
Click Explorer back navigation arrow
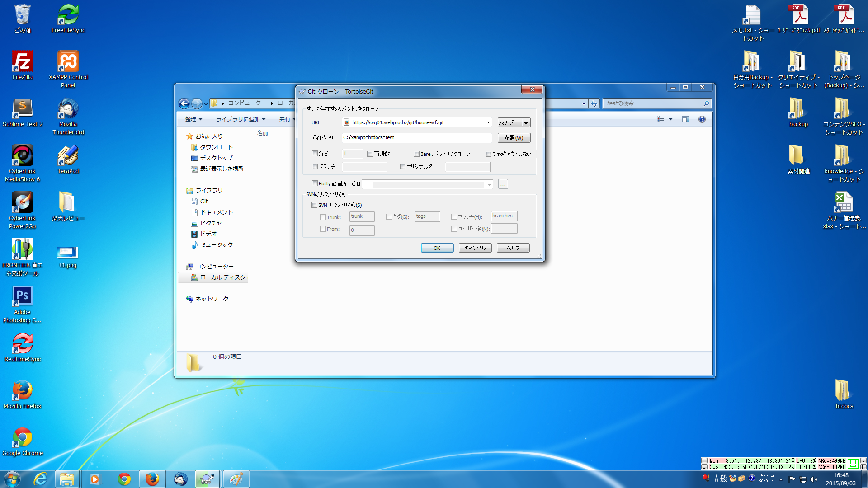tap(184, 103)
